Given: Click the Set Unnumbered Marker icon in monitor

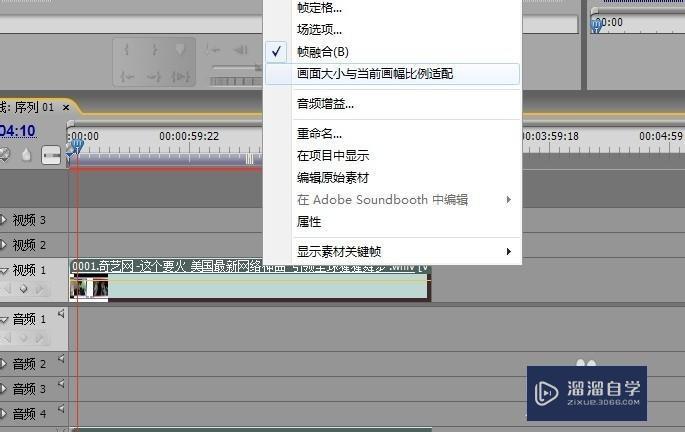Looking at the screenshot, I should (180, 50).
